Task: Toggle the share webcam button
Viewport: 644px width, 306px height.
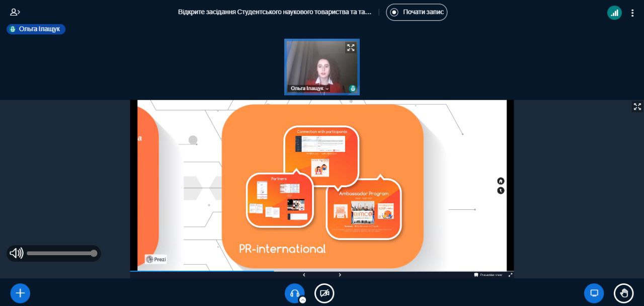Action: pos(325,293)
